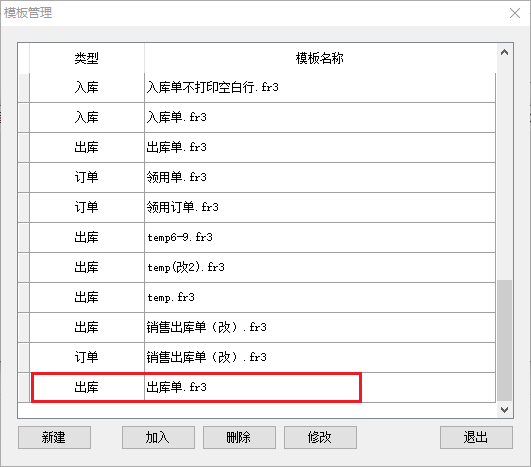Click the 删除 button
The height and width of the screenshot is (467, 531).
click(x=239, y=437)
